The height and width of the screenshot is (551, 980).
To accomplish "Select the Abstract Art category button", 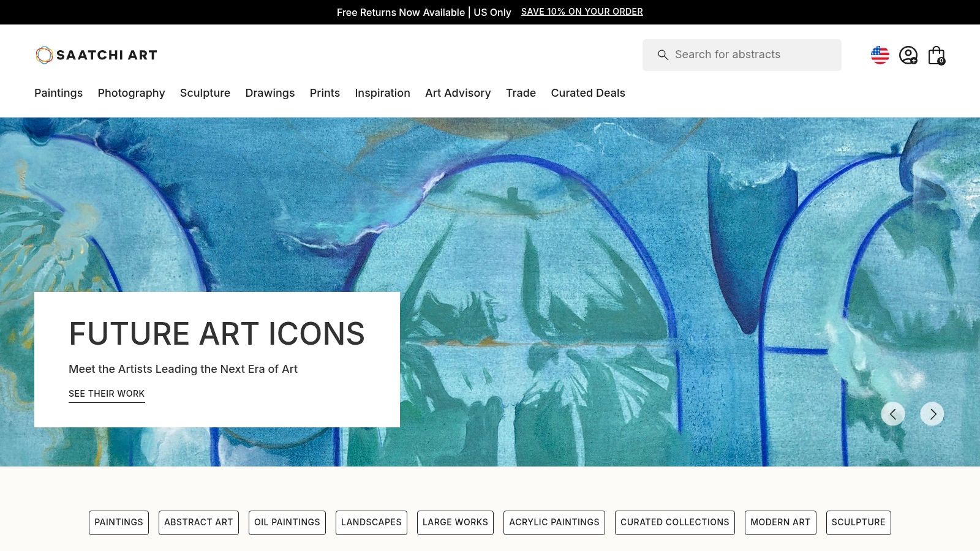I will tap(198, 523).
